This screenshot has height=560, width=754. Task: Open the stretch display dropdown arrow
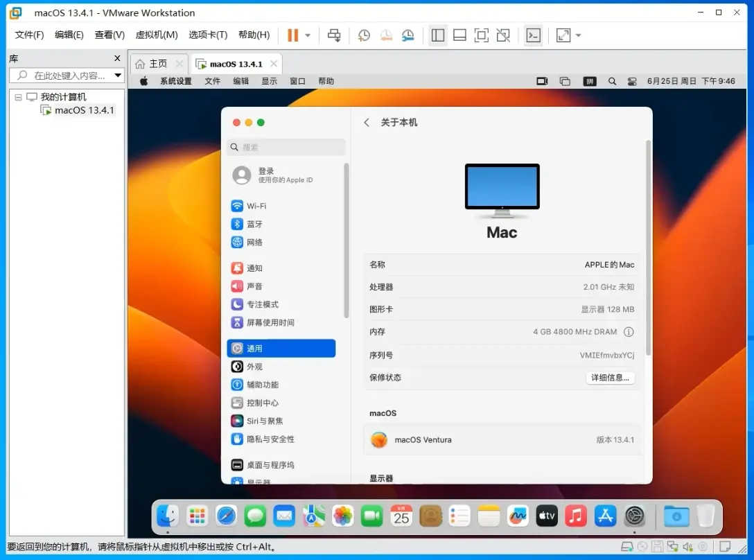click(x=579, y=35)
